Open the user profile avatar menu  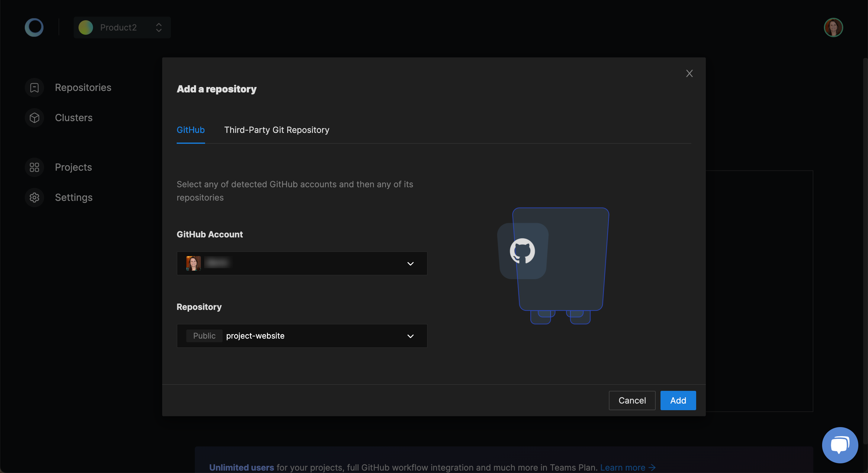click(833, 27)
